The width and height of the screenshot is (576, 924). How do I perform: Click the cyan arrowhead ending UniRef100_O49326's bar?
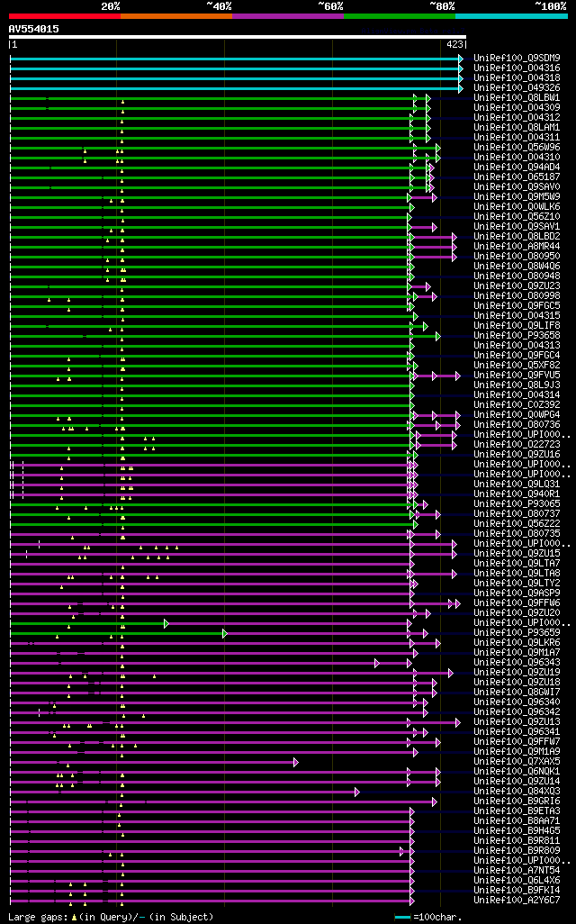pos(461,89)
